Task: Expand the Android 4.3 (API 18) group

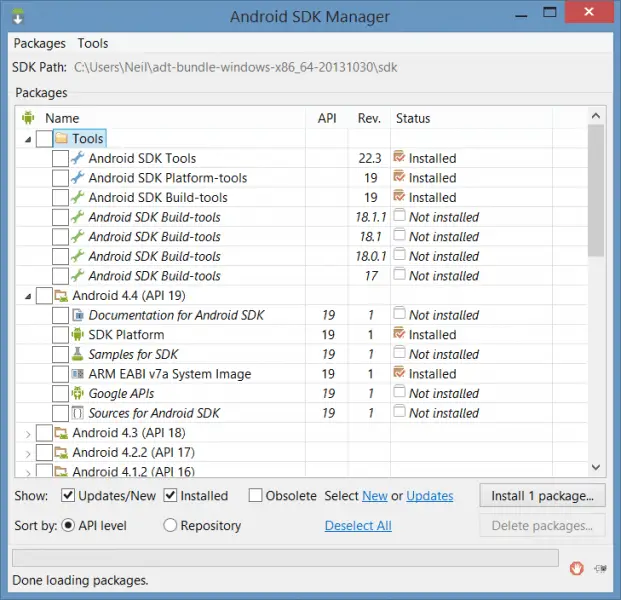Action: coord(27,433)
